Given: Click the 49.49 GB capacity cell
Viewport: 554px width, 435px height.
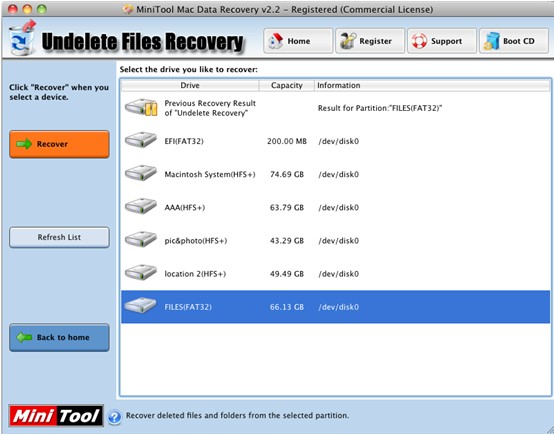Looking at the screenshot, I should coord(287,274).
